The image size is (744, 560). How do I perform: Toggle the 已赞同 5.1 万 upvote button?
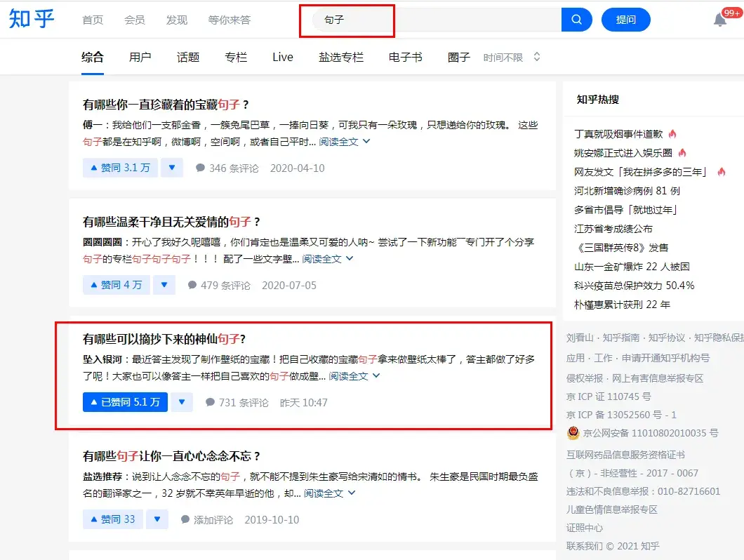[125, 402]
